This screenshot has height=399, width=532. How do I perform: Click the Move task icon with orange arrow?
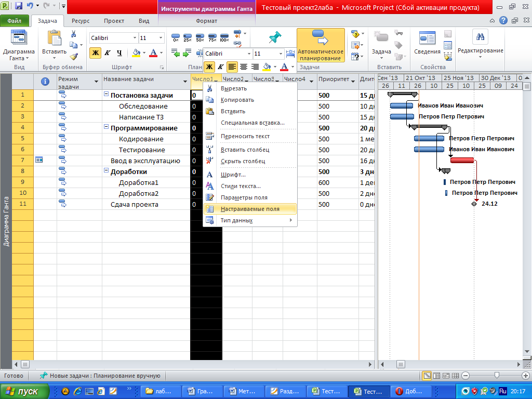[x=355, y=45]
